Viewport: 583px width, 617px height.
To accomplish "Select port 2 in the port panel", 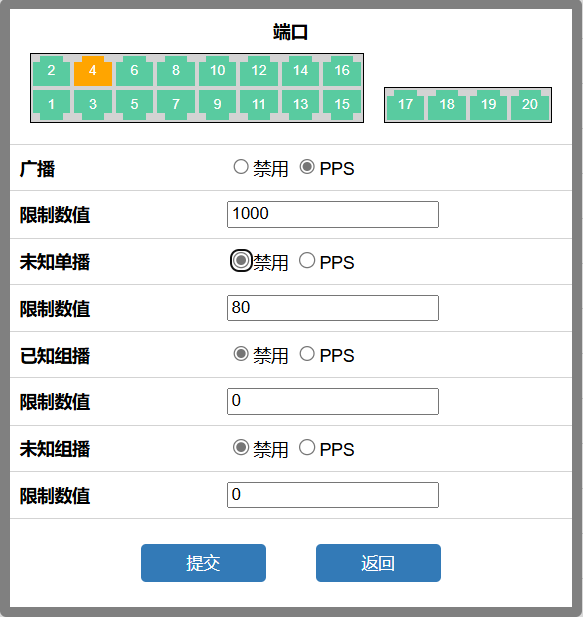I will click(x=51, y=71).
